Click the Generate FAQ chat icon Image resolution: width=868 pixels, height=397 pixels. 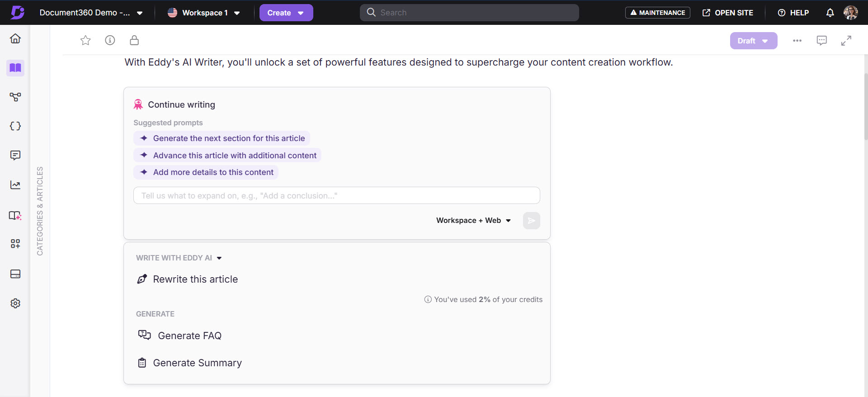[x=145, y=335]
